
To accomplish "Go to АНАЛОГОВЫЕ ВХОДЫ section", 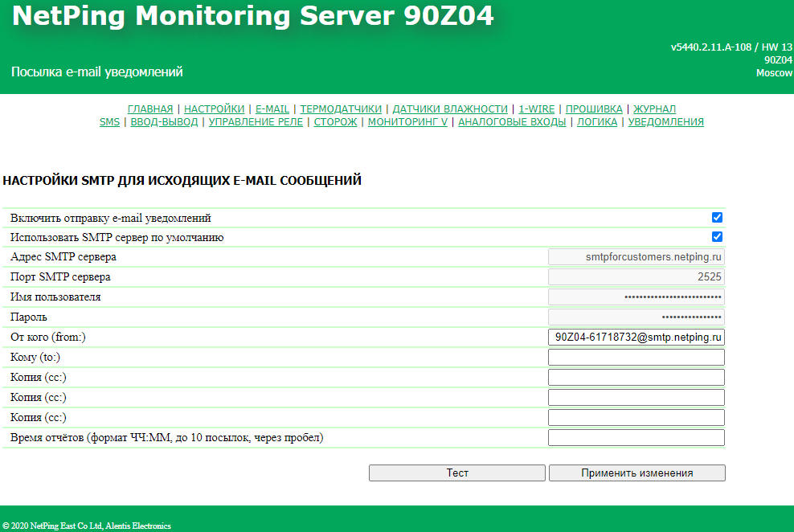I will click(512, 122).
